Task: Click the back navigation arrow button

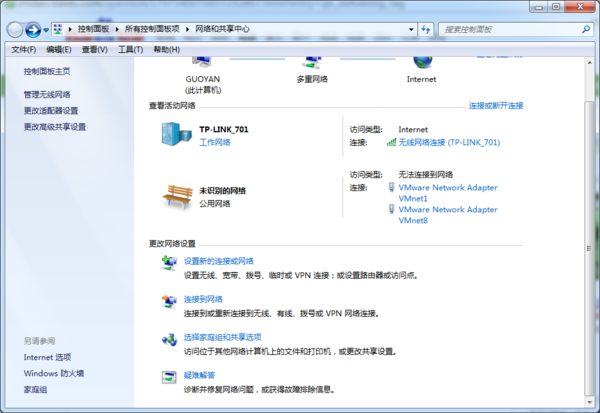Action: point(14,30)
